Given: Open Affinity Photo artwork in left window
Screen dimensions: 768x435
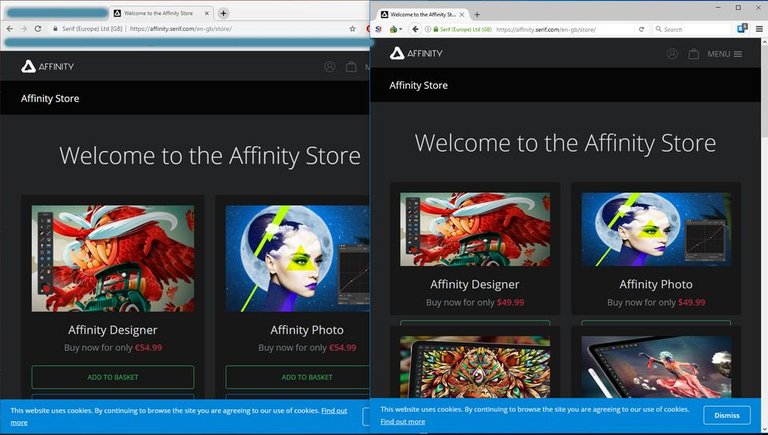Looking at the screenshot, I should 297,258.
